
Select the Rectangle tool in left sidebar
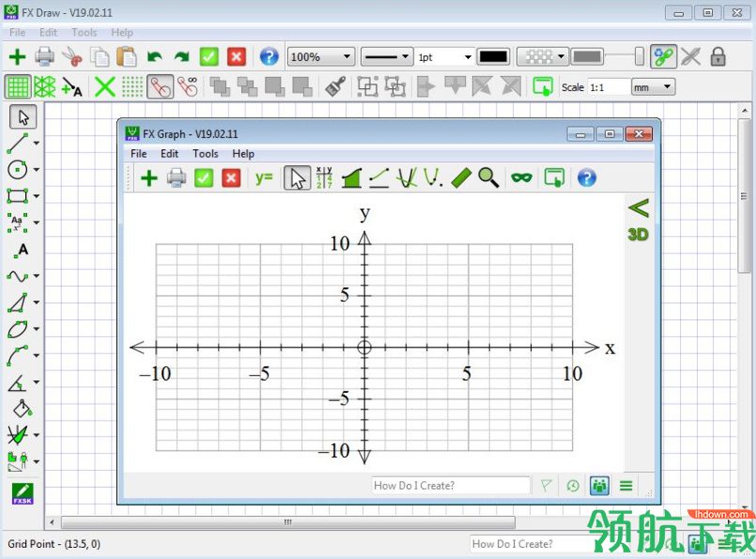click(x=17, y=195)
